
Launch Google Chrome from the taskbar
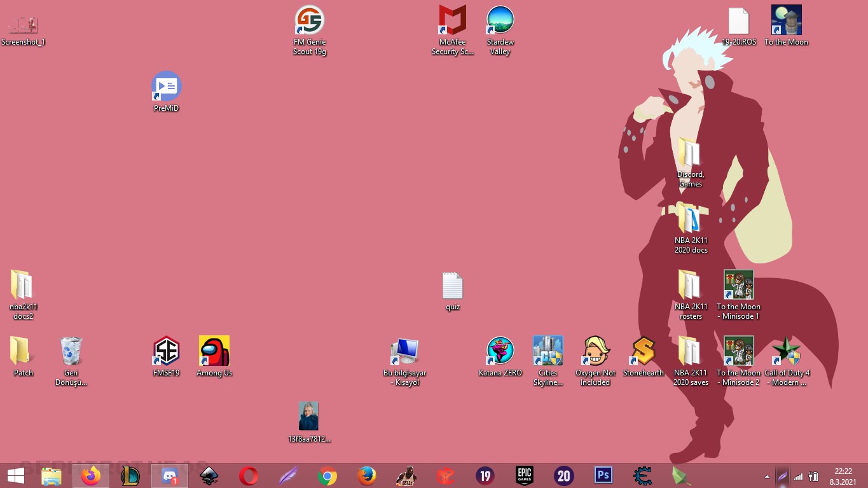(327, 475)
